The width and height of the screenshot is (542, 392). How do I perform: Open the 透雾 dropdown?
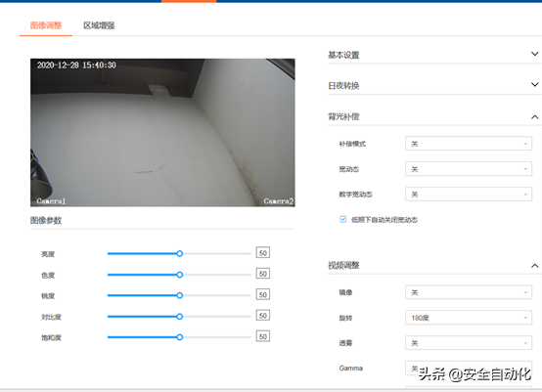click(x=469, y=343)
